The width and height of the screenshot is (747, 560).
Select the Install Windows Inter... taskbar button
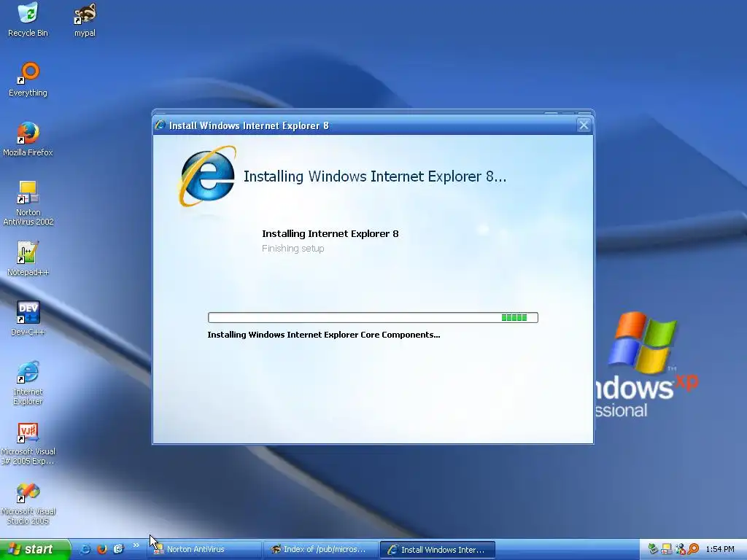[438, 550]
